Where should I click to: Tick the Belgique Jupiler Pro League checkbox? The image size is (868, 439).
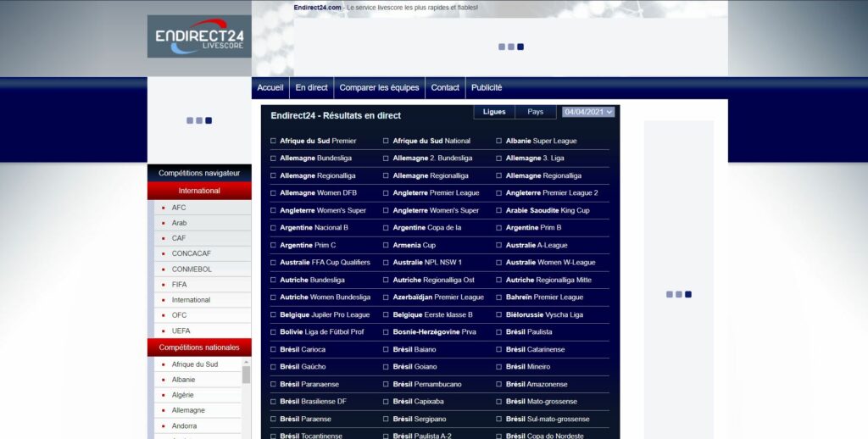(x=273, y=315)
